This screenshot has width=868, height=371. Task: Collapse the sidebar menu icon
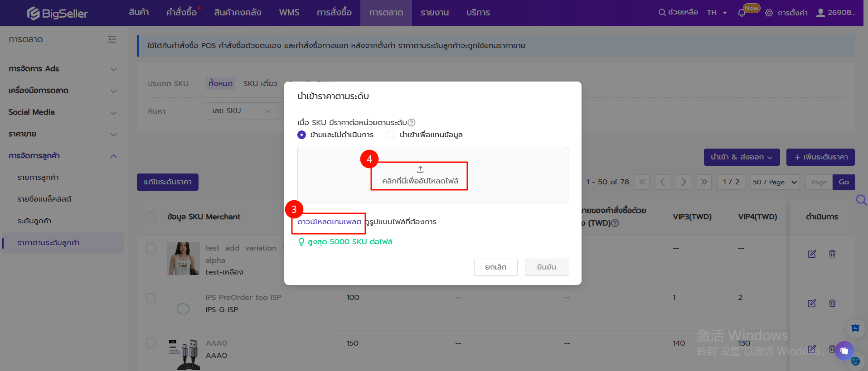(x=112, y=39)
